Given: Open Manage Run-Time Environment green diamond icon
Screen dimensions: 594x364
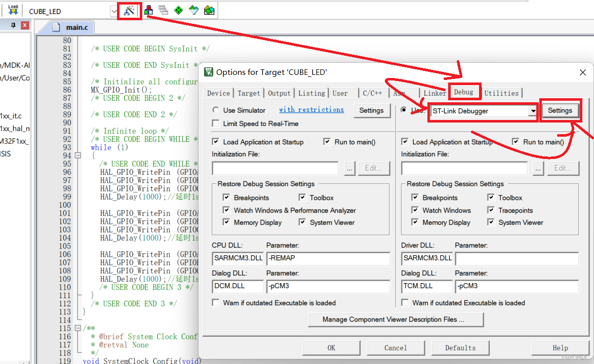Looking at the screenshot, I should coord(178,10).
